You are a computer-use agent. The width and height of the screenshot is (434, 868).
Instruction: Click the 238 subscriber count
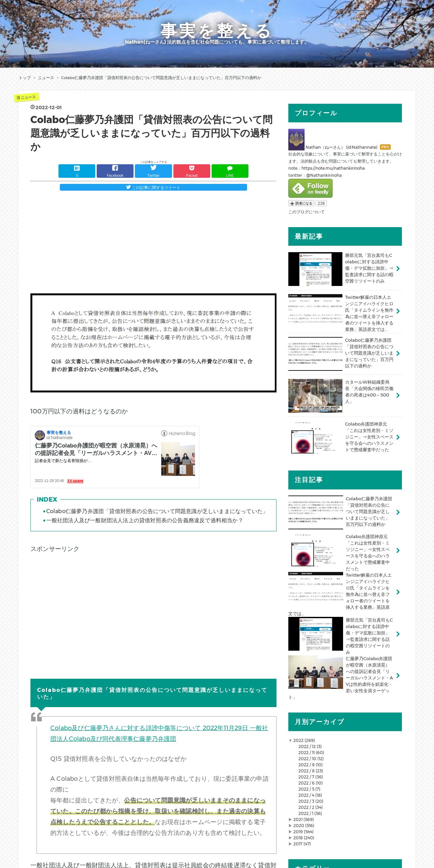[321, 203]
